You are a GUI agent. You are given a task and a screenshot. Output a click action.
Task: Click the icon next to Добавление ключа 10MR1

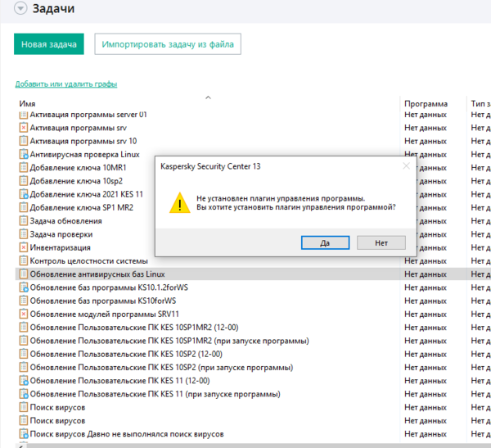coord(23,168)
